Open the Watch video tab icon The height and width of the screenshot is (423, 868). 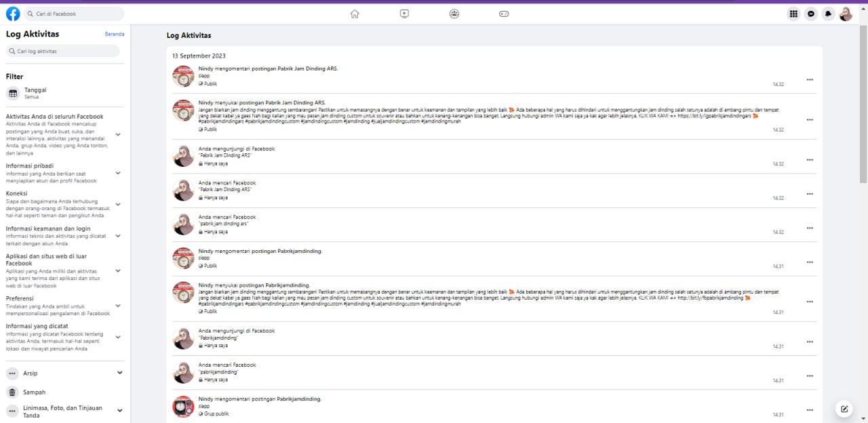[x=404, y=14]
